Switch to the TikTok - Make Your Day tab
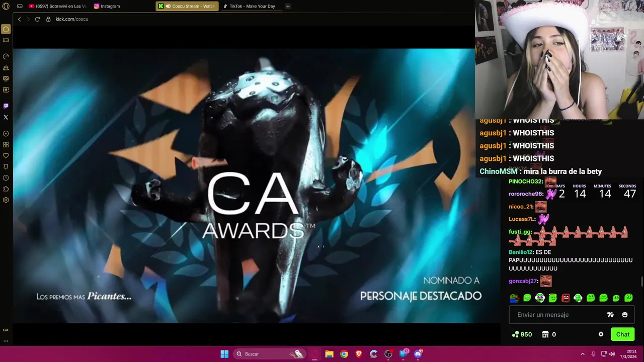This screenshot has height=362, width=644. (251, 6)
